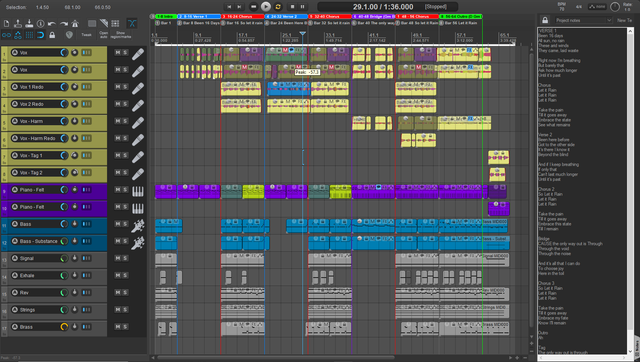Click the Save Project toolbar icon
Image resolution: width=640 pixels, height=362 pixels.
pyautogui.click(x=29, y=24)
